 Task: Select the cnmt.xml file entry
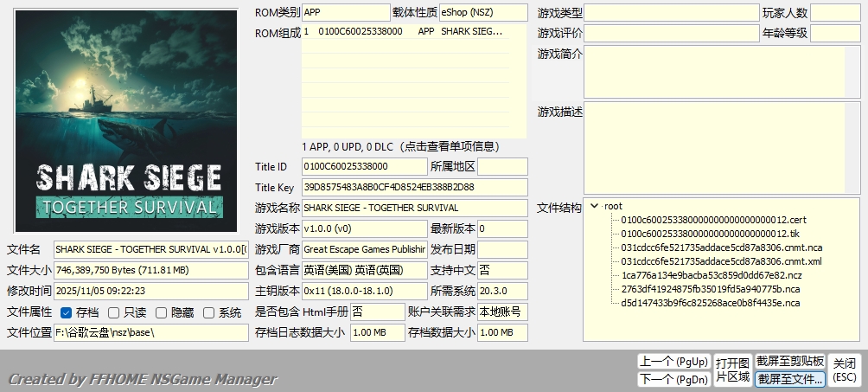click(x=721, y=261)
